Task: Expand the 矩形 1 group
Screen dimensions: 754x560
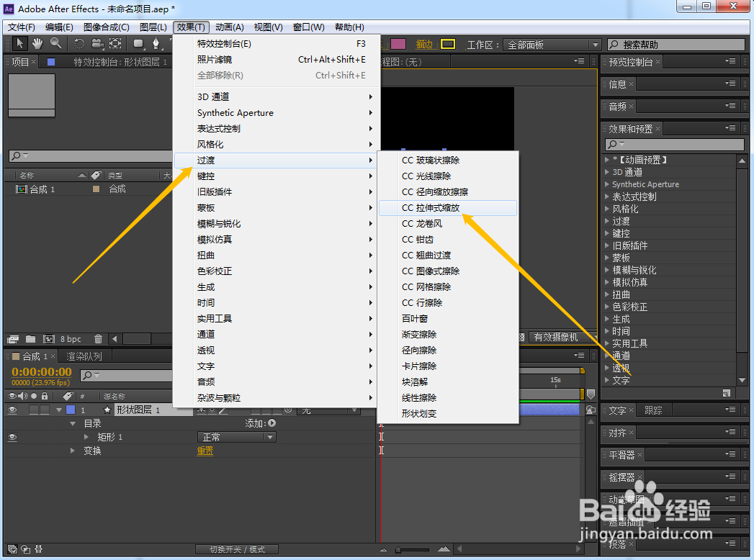Action: coord(86,437)
